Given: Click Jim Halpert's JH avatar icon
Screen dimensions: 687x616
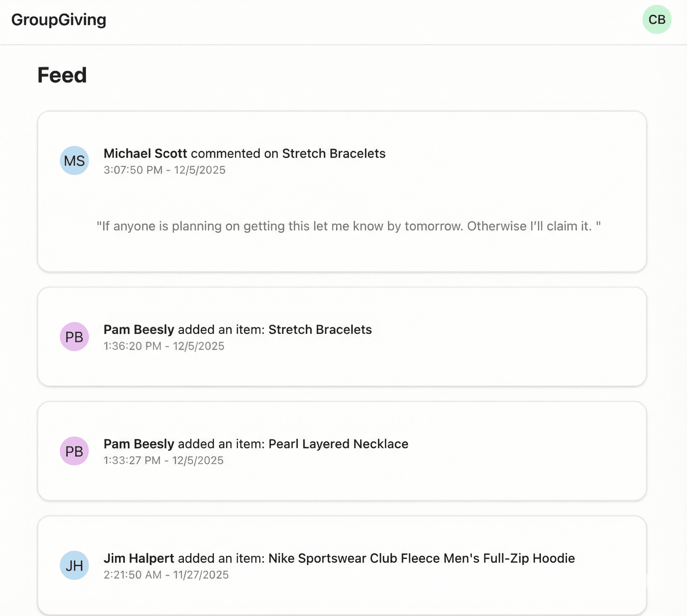Looking at the screenshot, I should coord(74,565).
